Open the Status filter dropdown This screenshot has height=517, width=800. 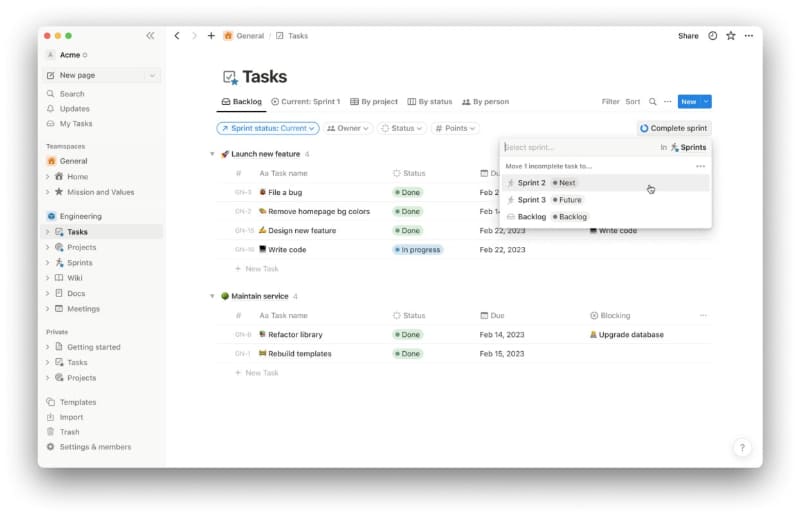[x=403, y=128]
